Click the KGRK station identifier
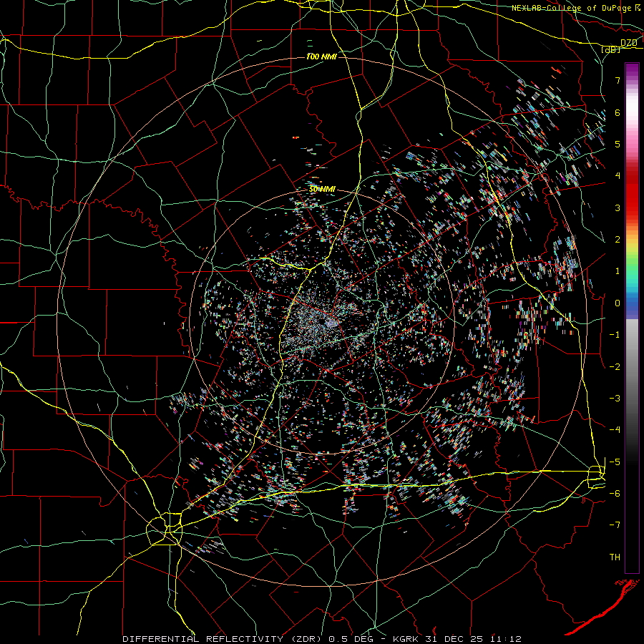This screenshot has height=644, width=644. pos(407,639)
